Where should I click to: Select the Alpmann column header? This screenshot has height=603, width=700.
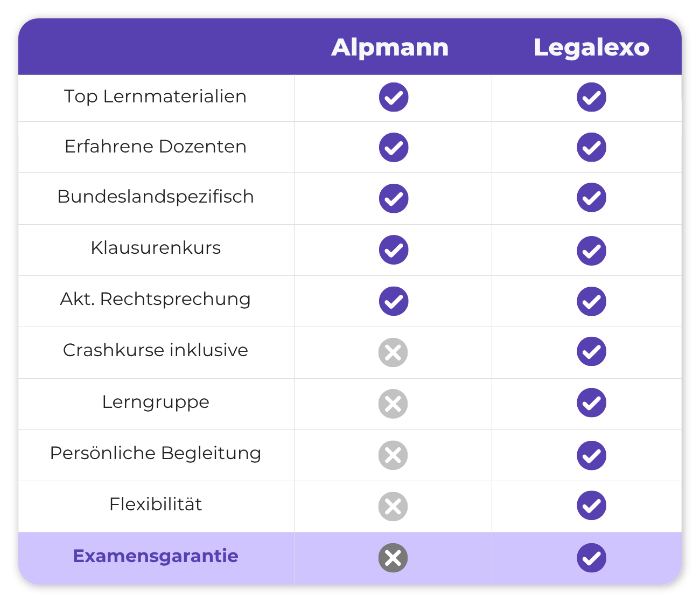pos(390,47)
